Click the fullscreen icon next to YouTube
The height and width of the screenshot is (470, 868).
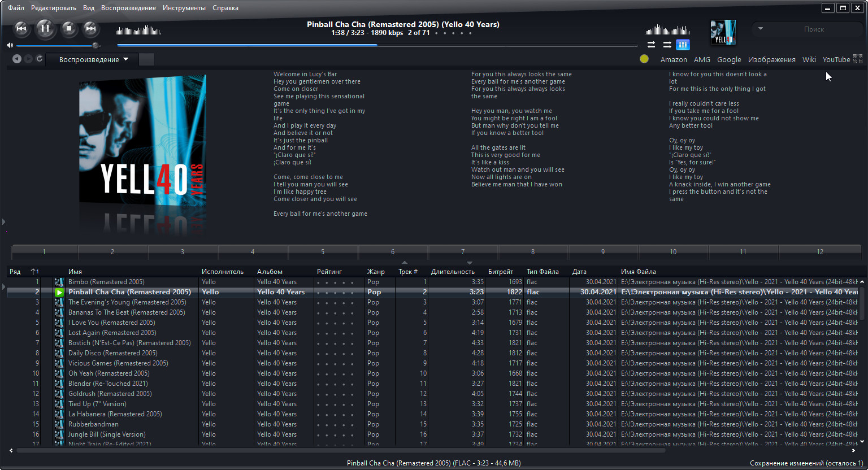858,59
